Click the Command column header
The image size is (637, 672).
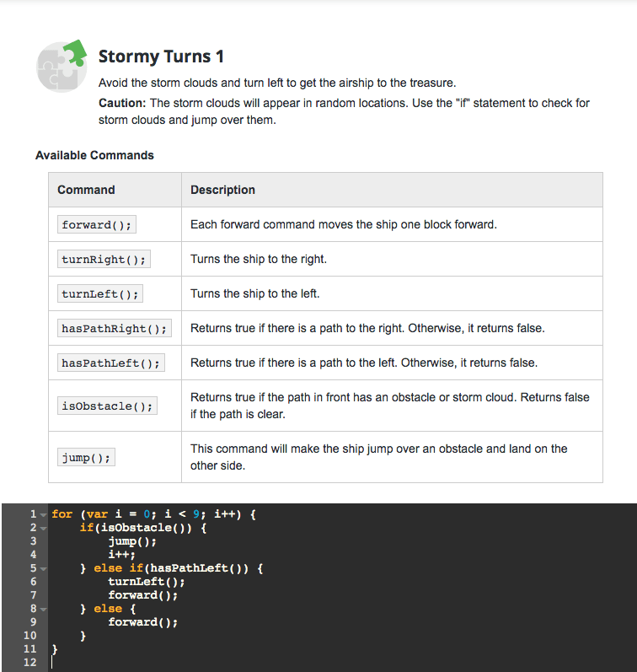point(86,190)
